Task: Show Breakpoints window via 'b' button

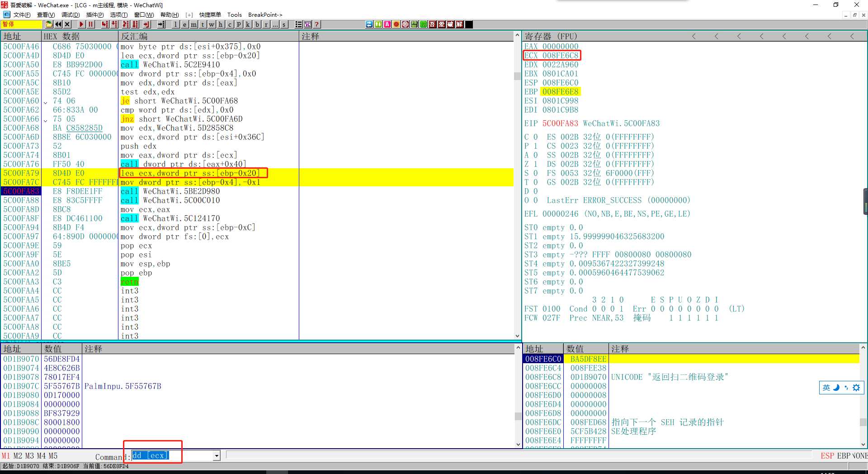Action: (x=257, y=24)
